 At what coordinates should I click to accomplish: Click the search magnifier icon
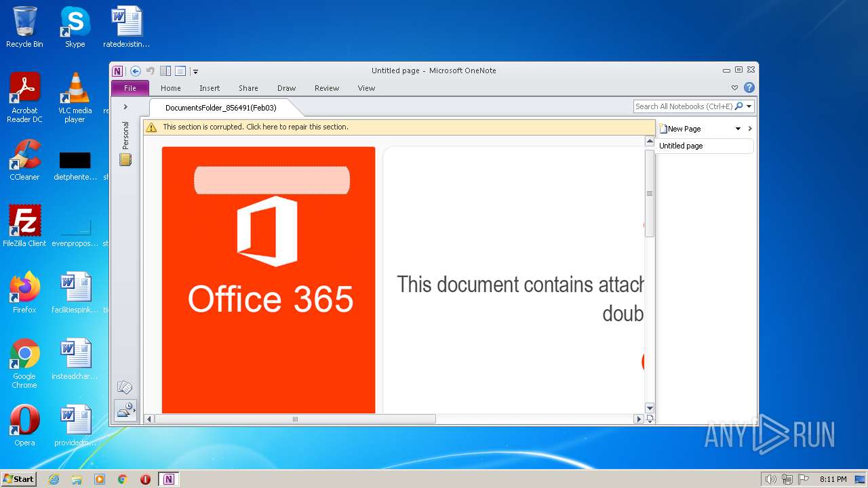click(x=739, y=106)
